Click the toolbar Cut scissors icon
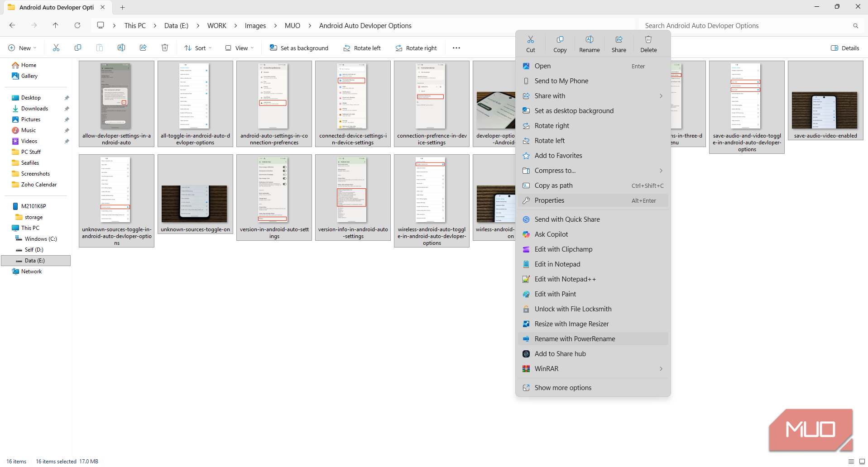The width and height of the screenshot is (868, 467). tap(56, 48)
